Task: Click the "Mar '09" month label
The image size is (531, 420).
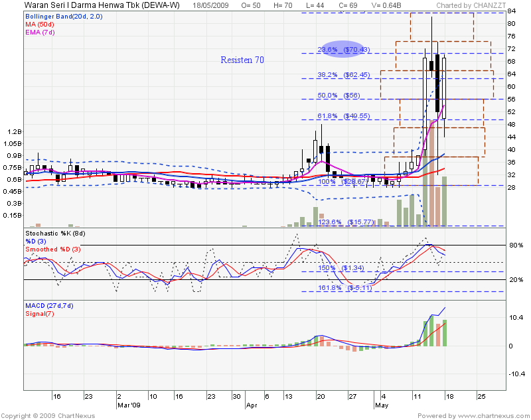Action: coord(129,405)
